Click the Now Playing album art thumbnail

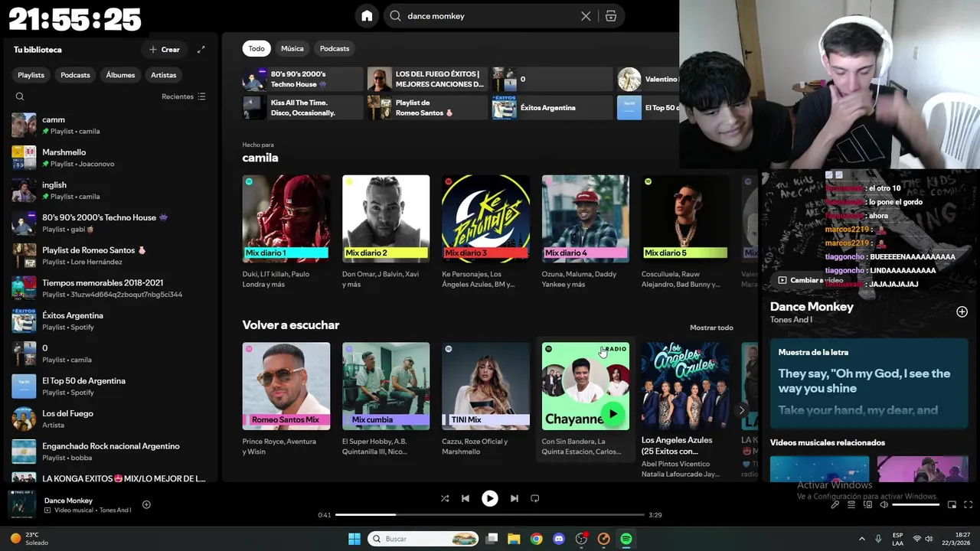pos(21,504)
